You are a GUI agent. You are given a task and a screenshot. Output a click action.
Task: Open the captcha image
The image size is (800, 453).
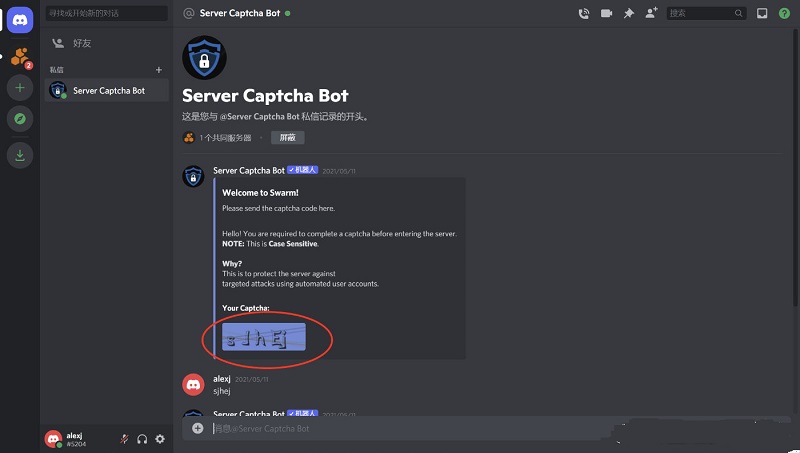[x=264, y=337]
